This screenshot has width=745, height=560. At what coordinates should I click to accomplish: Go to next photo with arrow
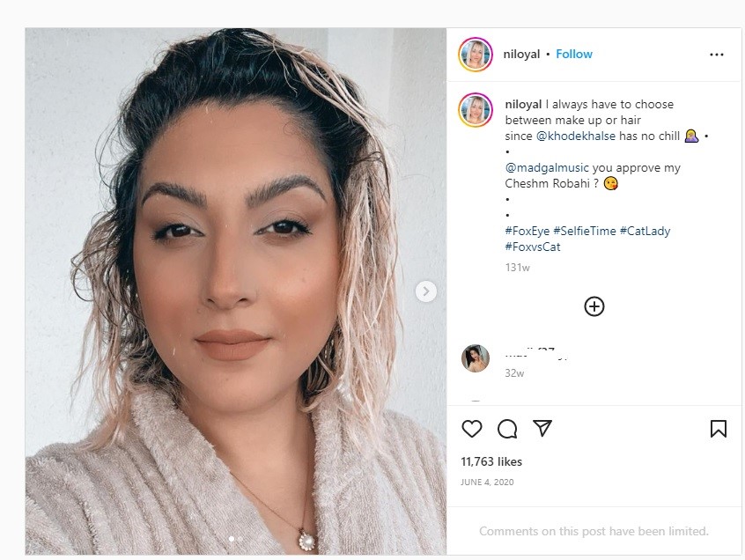pyautogui.click(x=425, y=291)
